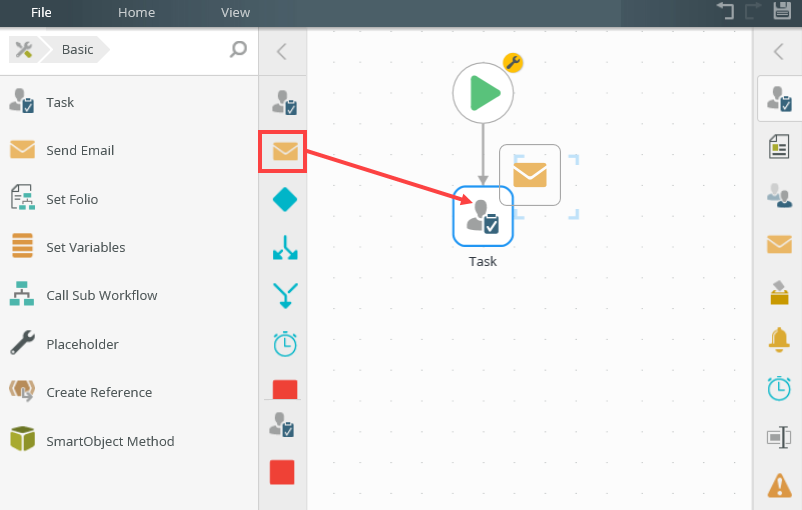Save the workflow with the disk icon
Screen dimensions: 802x510
[782, 10]
